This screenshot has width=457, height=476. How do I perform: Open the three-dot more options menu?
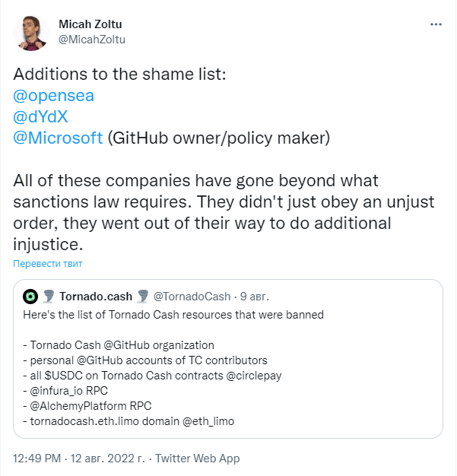pos(436,24)
